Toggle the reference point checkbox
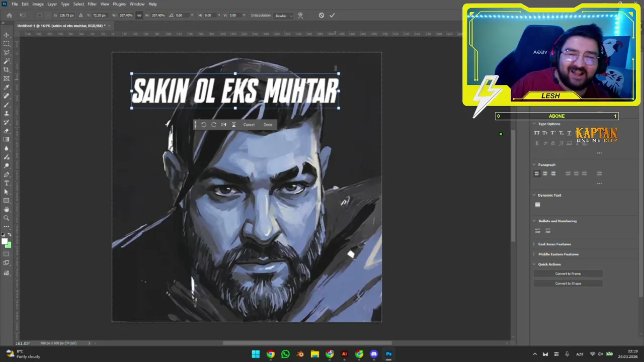The image size is (644, 362). (x=40, y=16)
